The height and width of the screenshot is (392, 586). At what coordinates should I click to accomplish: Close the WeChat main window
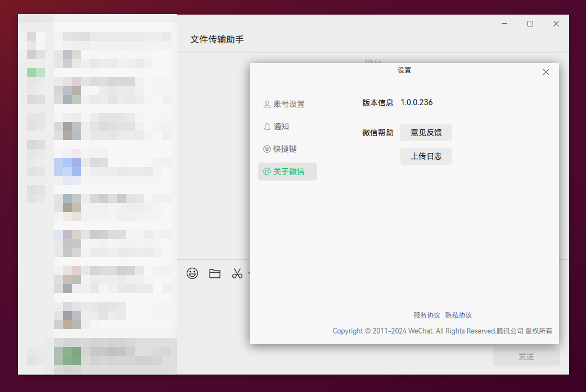[556, 24]
